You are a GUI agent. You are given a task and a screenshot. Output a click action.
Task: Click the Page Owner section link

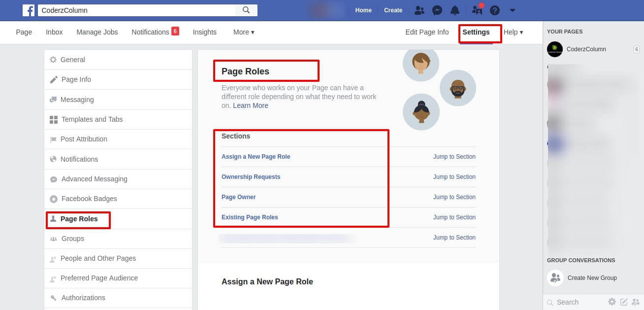[238, 197]
